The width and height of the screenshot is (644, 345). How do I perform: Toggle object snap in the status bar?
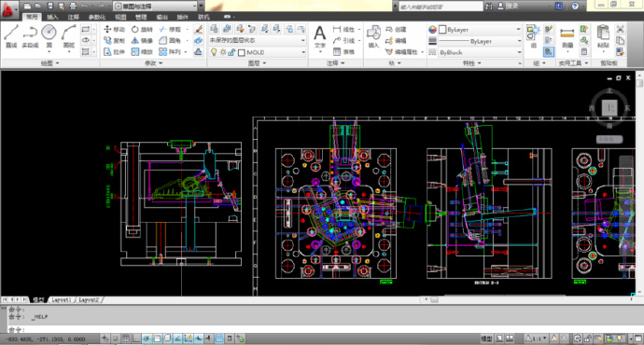[x=157, y=338]
